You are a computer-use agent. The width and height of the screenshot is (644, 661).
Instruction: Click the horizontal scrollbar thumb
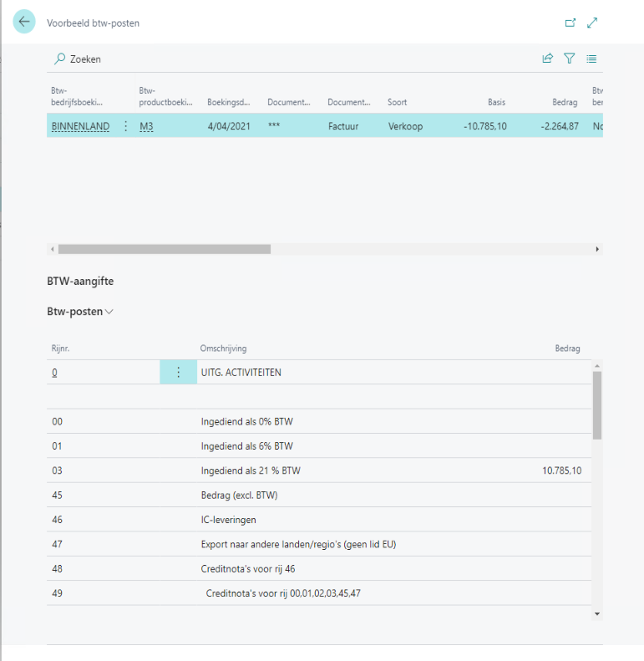pos(164,249)
